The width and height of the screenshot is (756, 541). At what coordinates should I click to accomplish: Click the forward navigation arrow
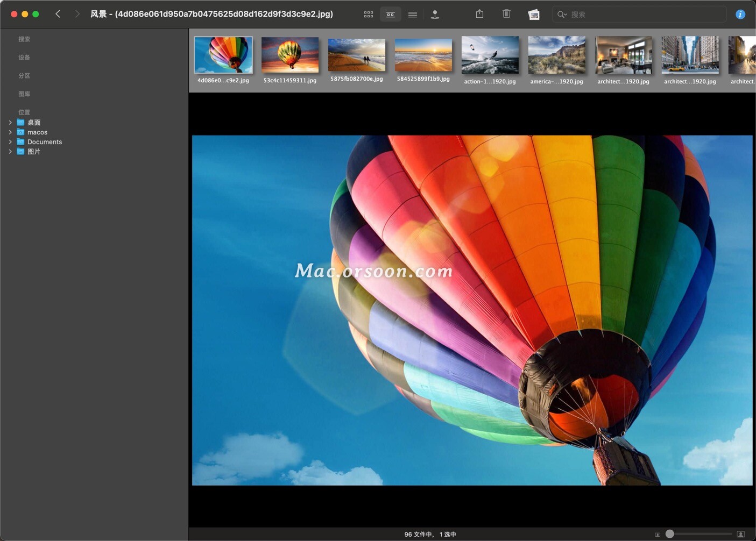tap(77, 14)
